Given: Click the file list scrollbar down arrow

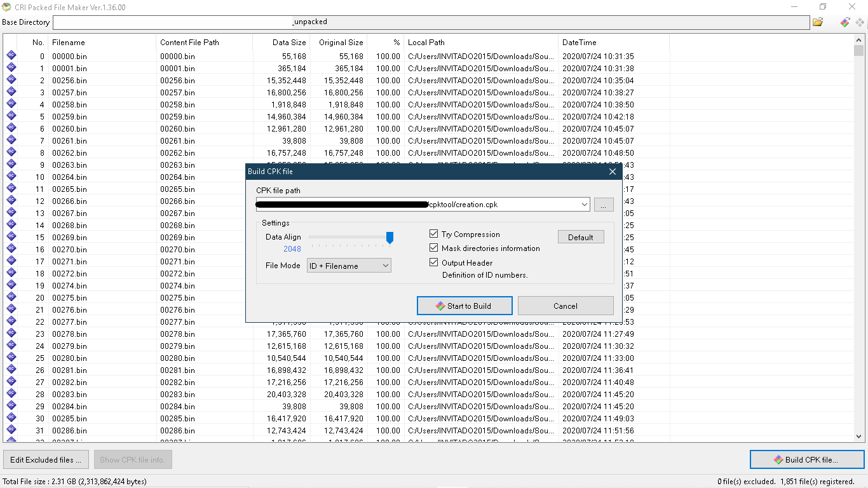Looking at the screenshot, I should [859, 436].
